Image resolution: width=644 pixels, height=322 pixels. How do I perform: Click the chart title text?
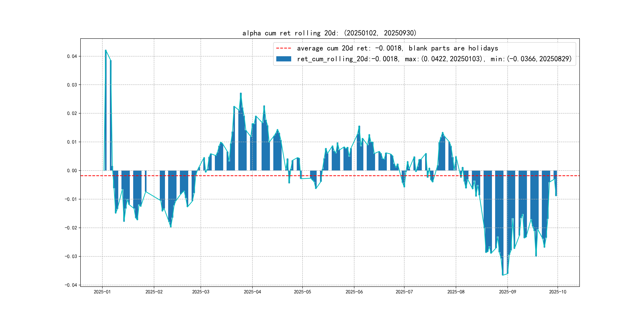click(329, 33)
